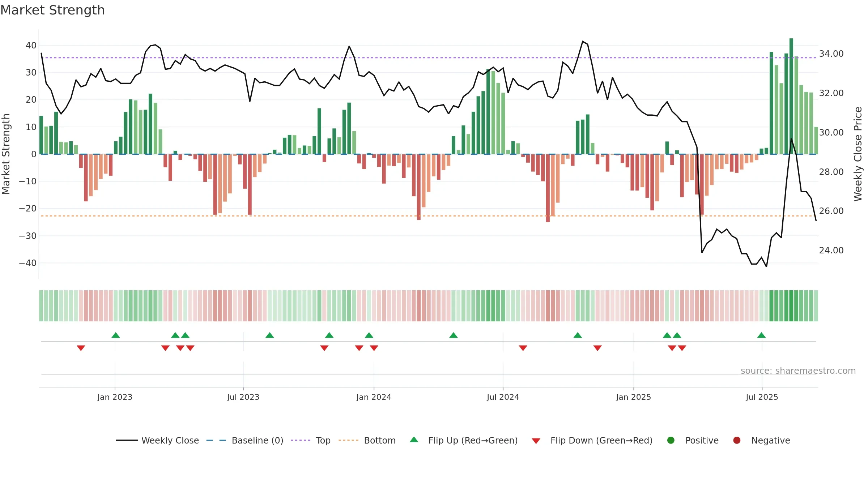Click the 24.00 price axis value
Viewport: 868px width, 488px height.
coord(831,251)
